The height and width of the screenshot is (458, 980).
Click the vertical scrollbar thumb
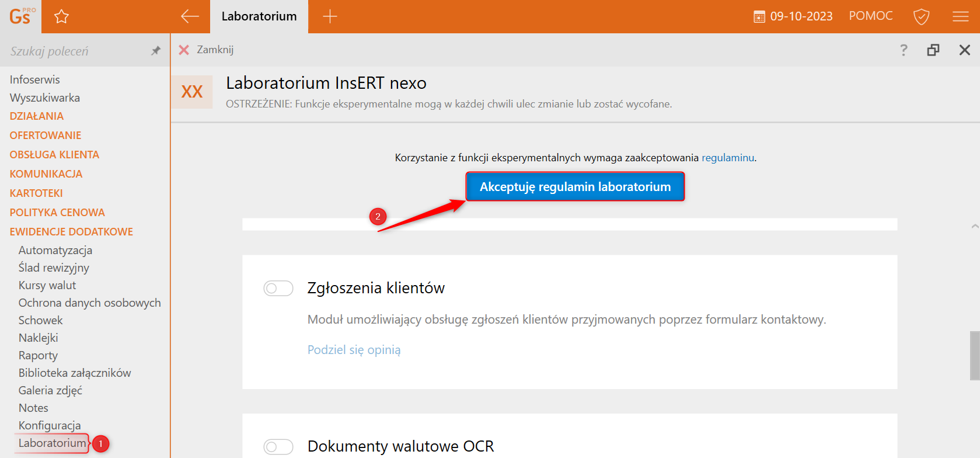point(974,355)
